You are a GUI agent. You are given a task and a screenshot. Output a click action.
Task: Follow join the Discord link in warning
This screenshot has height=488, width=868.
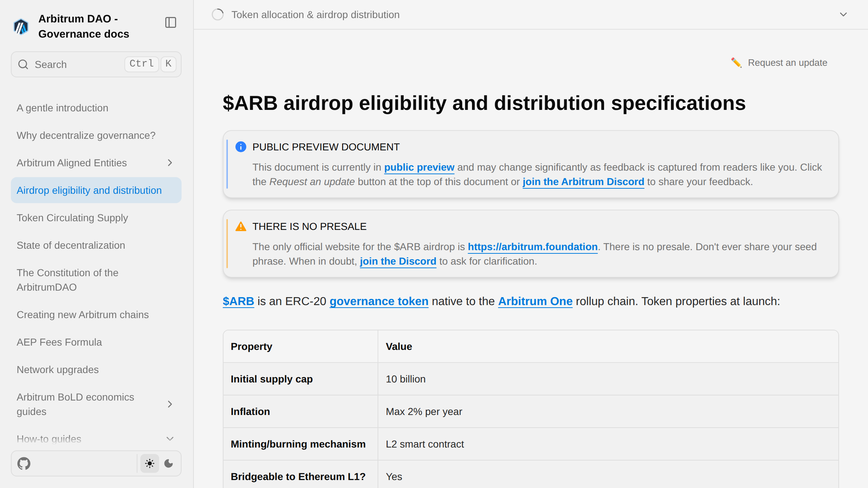click(x=398, y=261)
